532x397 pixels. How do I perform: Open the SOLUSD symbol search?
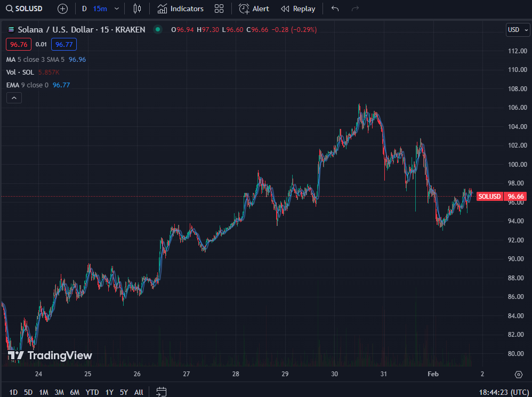tap(24, 9)
